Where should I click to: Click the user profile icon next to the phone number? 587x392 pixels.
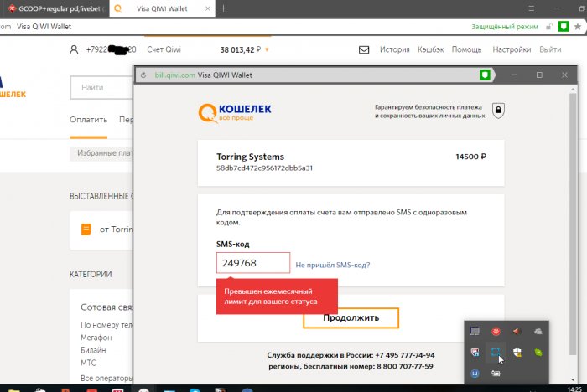(74, 49)
